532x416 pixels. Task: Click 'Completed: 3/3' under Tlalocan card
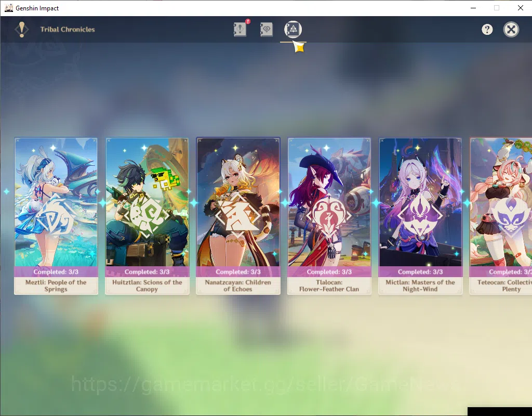(x=329, y=271)
